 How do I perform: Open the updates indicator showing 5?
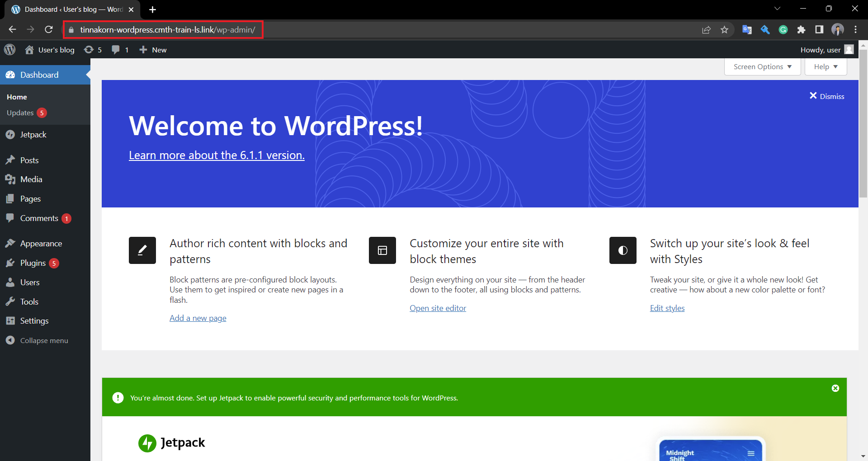[93, 50]
